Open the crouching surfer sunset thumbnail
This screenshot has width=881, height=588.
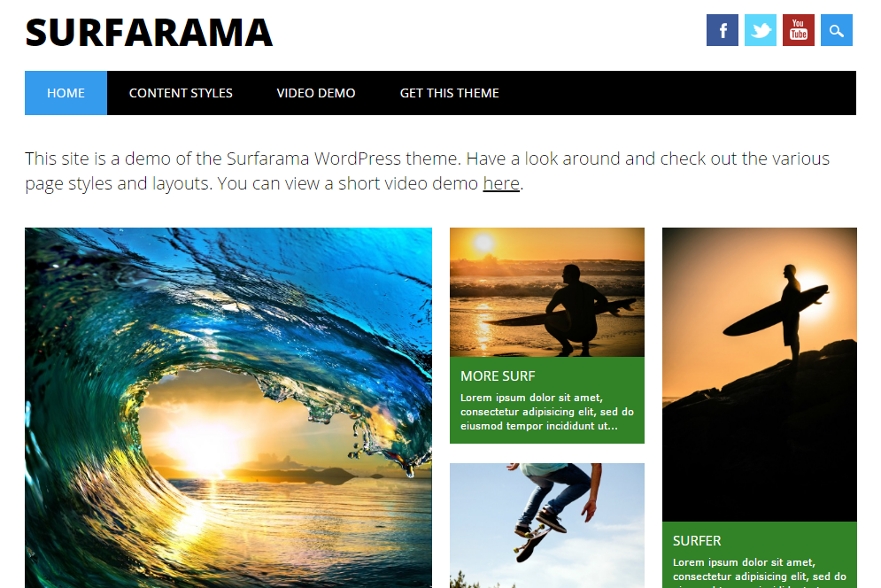tap(546, 292)
